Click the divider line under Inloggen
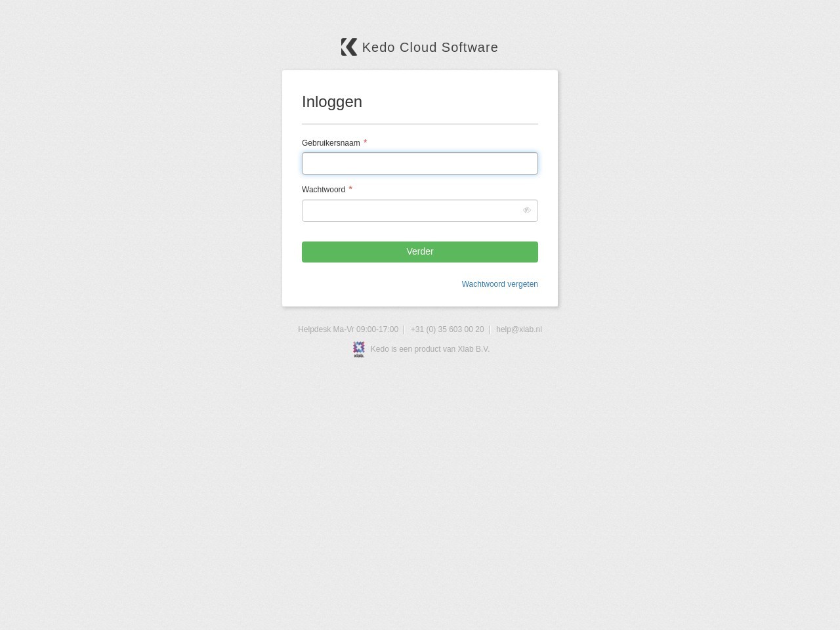The height and width of the screenshot is (630, 840). tap(420, 124)
